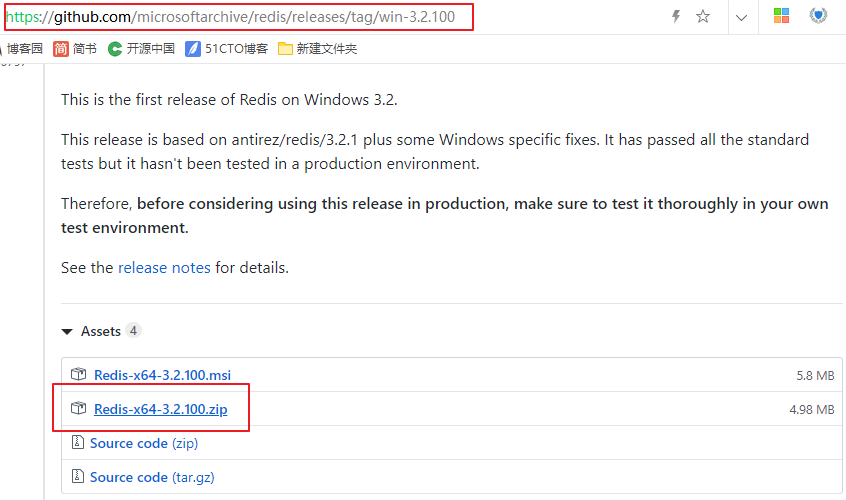Click the lightning bolt speed-mode icon
Viewport: 846px width, 500px height.
tap(676, 16)
